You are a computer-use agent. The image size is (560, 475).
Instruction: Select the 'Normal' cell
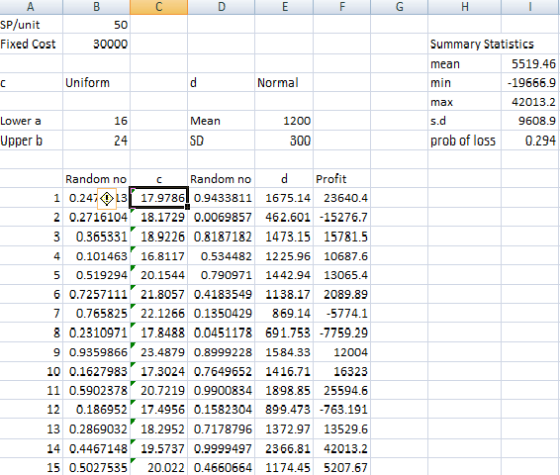coord(284,82)
